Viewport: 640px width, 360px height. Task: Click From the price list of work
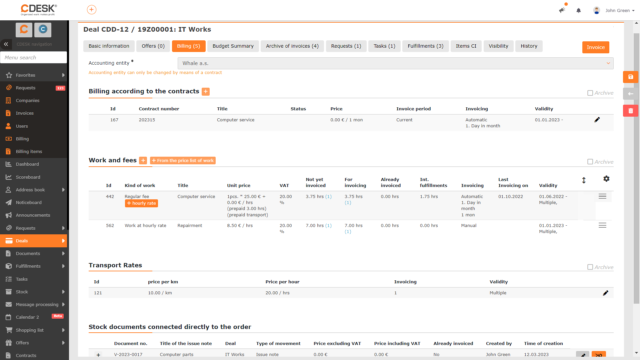point(183,160)
